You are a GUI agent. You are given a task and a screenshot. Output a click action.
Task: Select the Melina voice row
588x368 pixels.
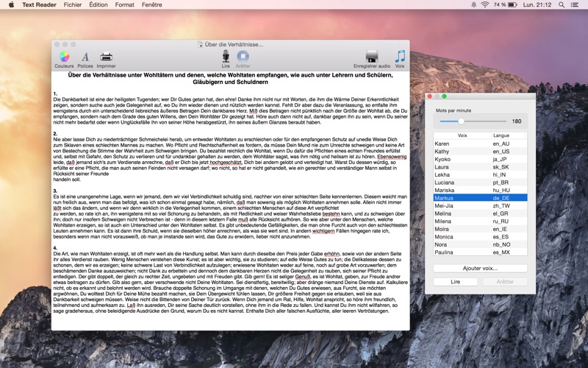(480, 213)
